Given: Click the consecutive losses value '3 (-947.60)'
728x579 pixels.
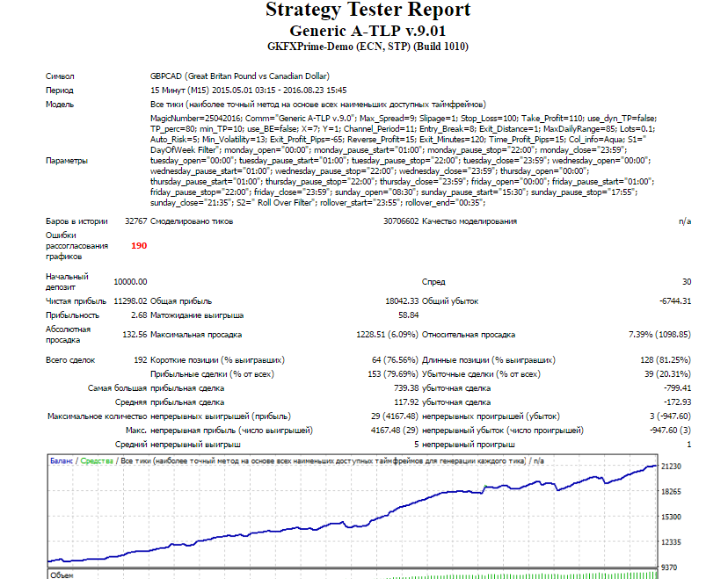Looking at the screenshot, I should [x=671, y=416].
